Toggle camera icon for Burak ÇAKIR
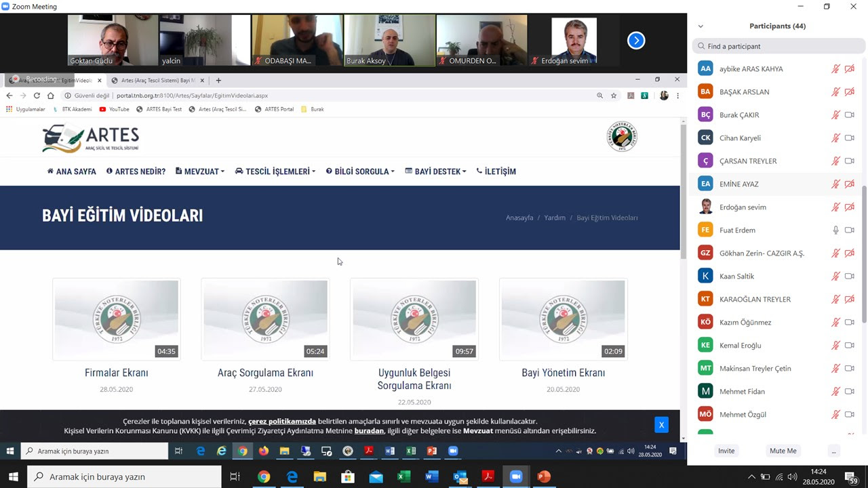The width and height of the screenshot is (868, 488). (x=849, y=115)
